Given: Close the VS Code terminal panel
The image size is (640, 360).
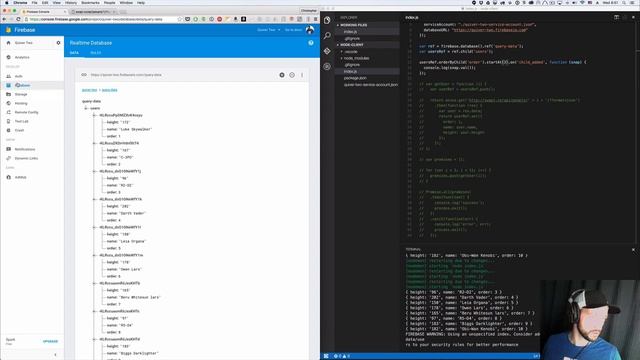Looking at the screenshot, I should [x=633, y=249].
